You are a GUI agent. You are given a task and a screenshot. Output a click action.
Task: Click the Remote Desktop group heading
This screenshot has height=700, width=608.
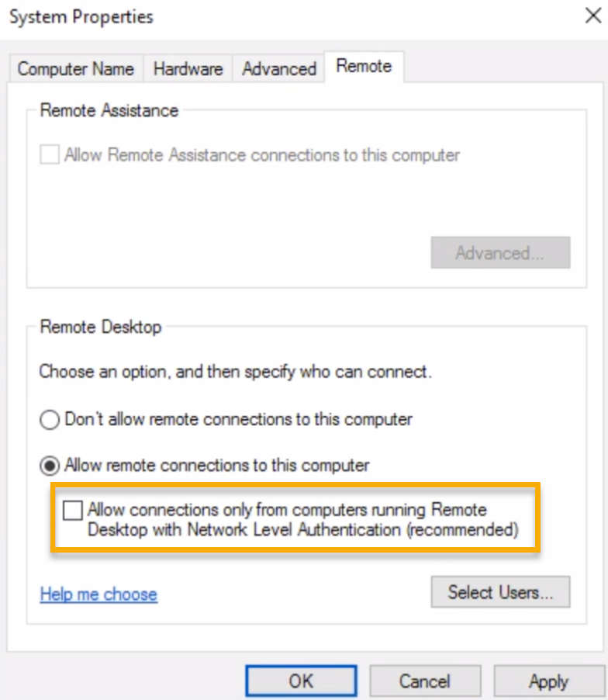tap(101, 327)
